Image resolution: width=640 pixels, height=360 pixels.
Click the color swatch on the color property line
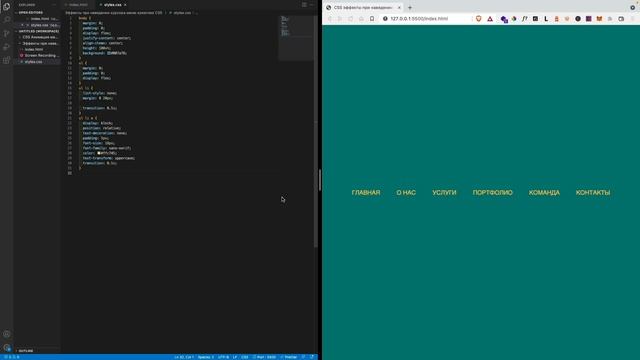coord(99,153)
